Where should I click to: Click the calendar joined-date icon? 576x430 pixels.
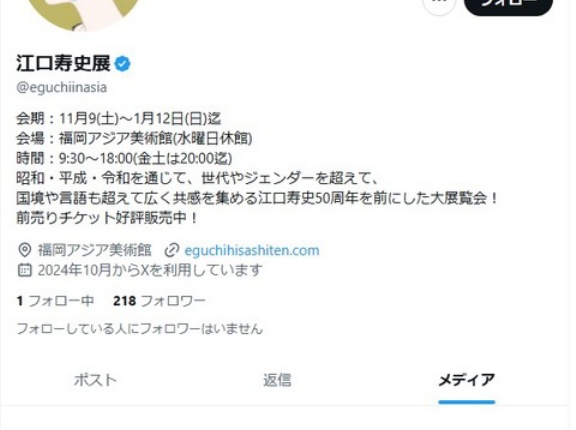click(25, 270)
